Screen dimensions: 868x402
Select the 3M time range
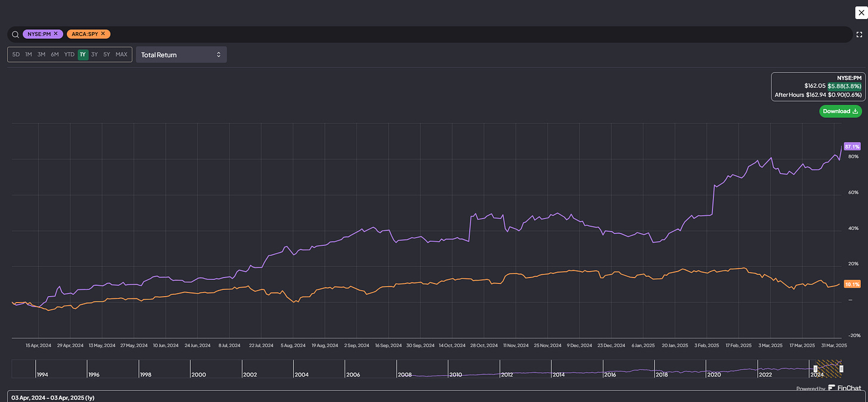click(41, 55)
